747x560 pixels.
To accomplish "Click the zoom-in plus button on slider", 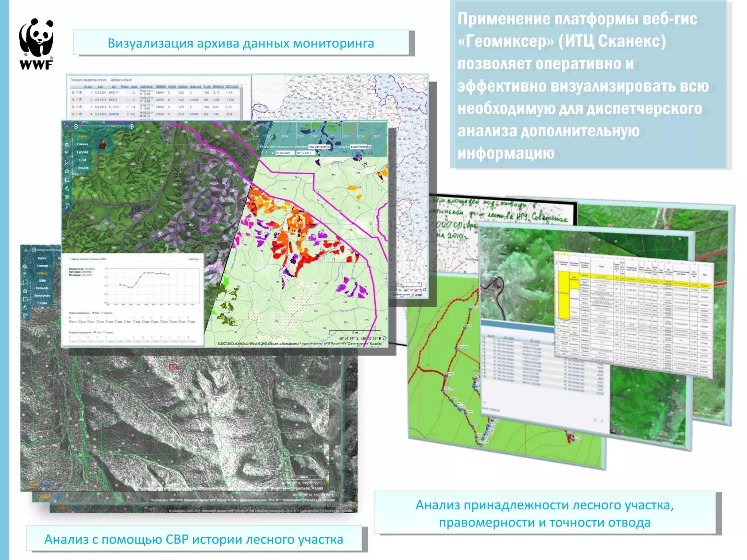I will (132, 127).
